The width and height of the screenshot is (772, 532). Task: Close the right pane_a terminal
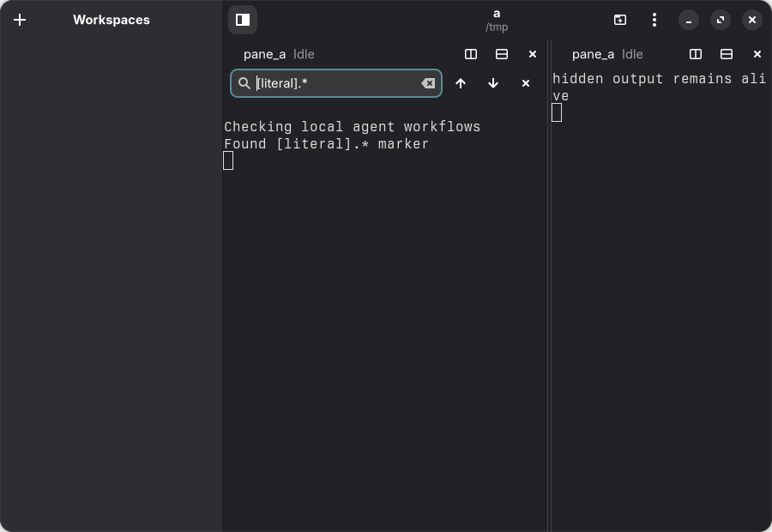click(x=757, y=54)
